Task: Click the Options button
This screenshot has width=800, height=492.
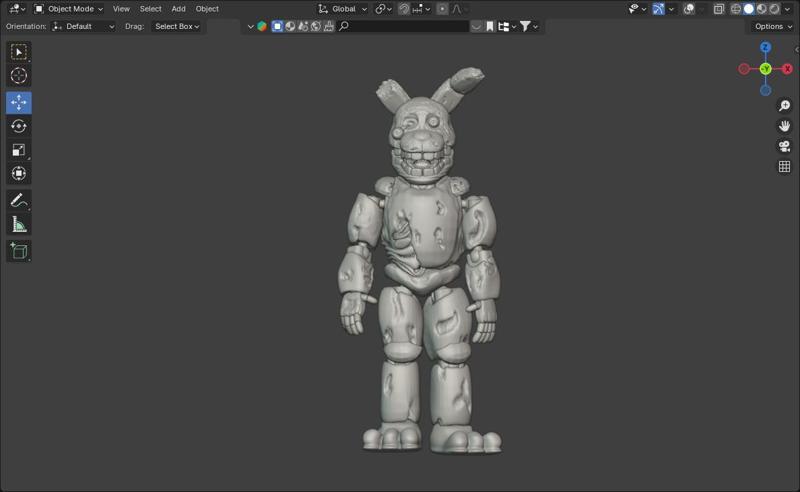Action: pos(772,26)
